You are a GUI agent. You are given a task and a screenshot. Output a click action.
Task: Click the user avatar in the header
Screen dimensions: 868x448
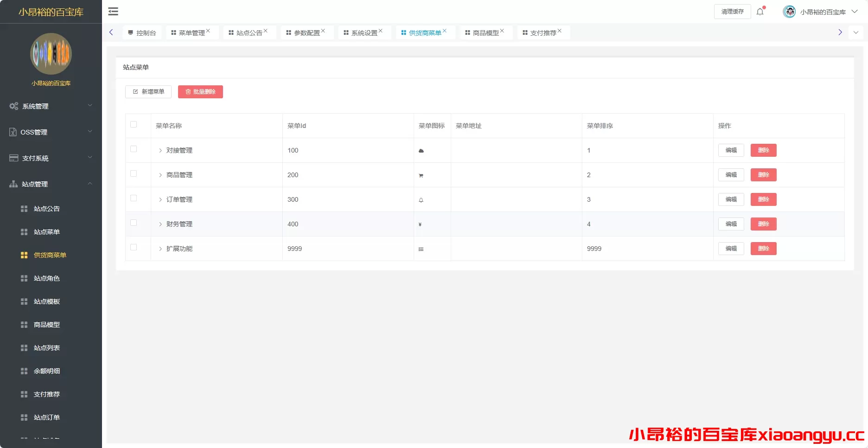point(789,12)
